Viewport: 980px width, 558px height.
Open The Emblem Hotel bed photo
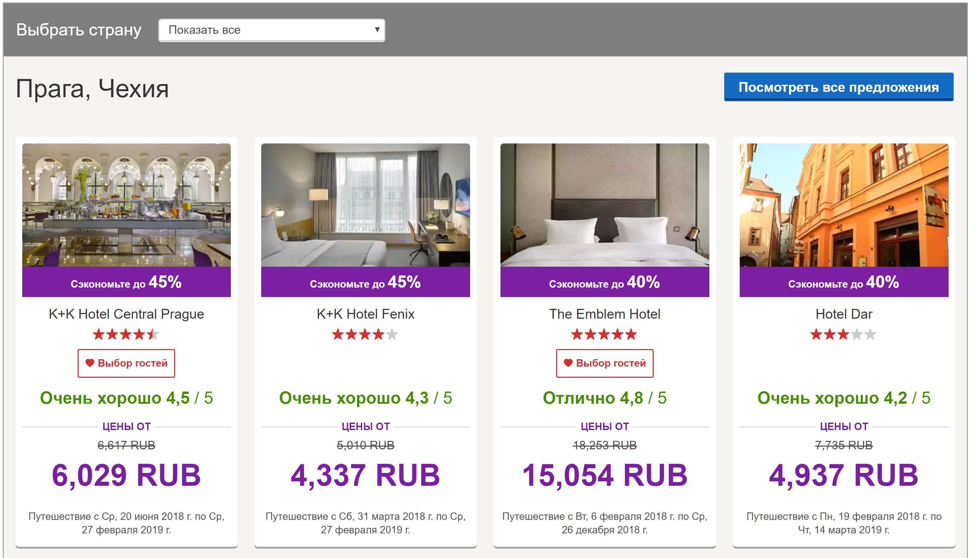(604, 205)
